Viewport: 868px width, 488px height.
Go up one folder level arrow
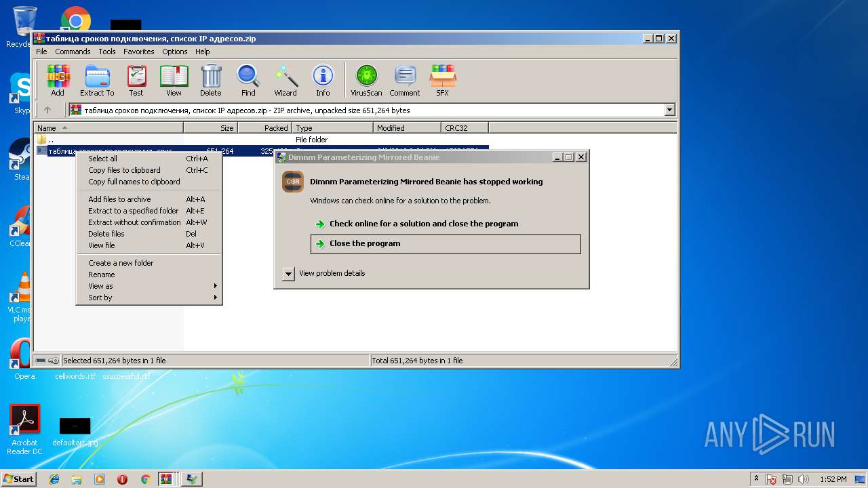pos(47,110)
